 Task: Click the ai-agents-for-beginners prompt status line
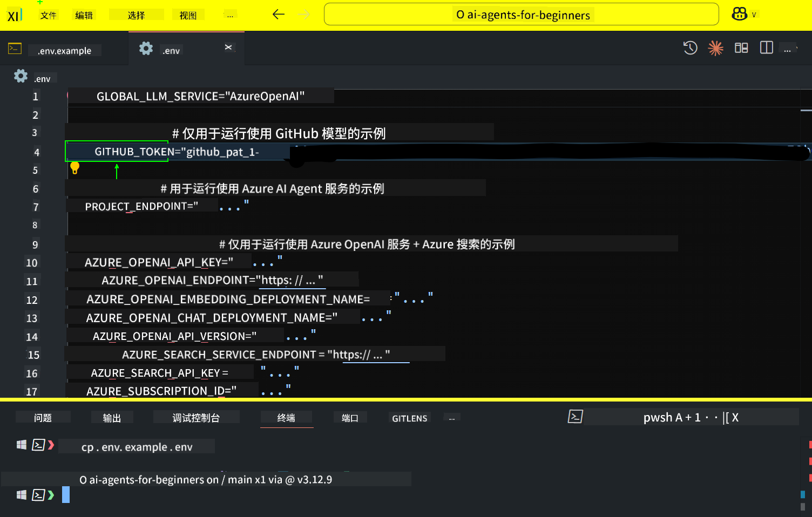[206, 479]
